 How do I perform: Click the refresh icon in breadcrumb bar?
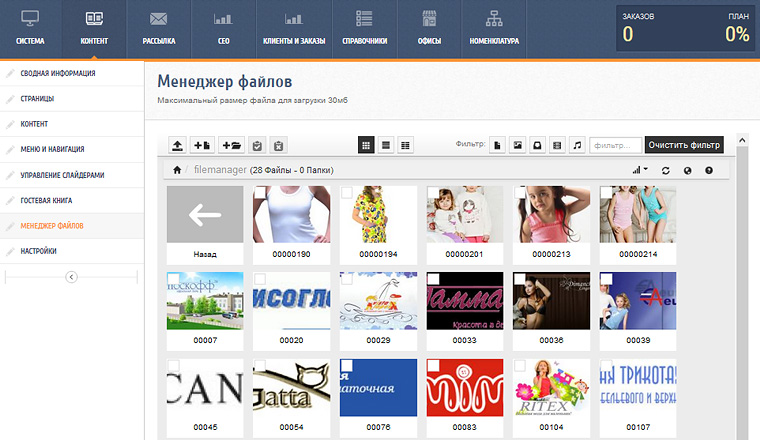666,170
